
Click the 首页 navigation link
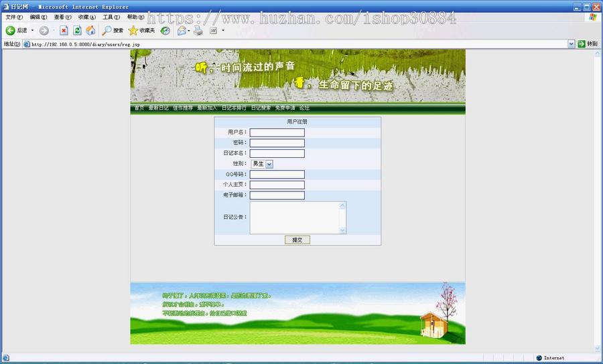139,108
